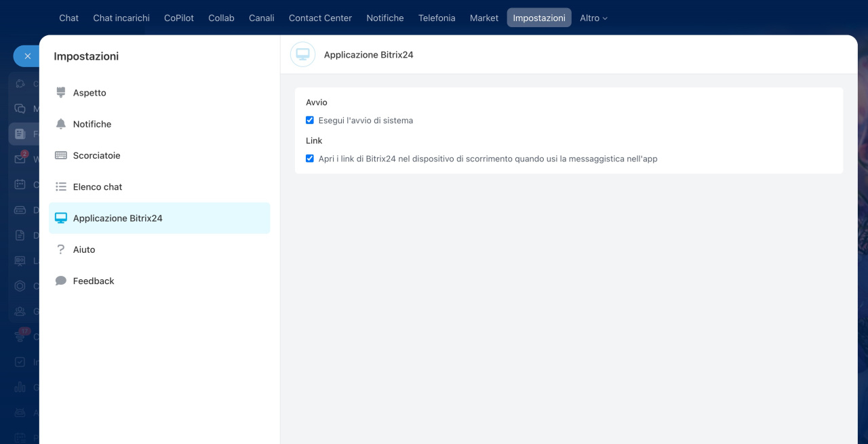Open the Telefonia tab
This screenshot has height=444, width=868.
pyautogui.click(x=437, y=18)
